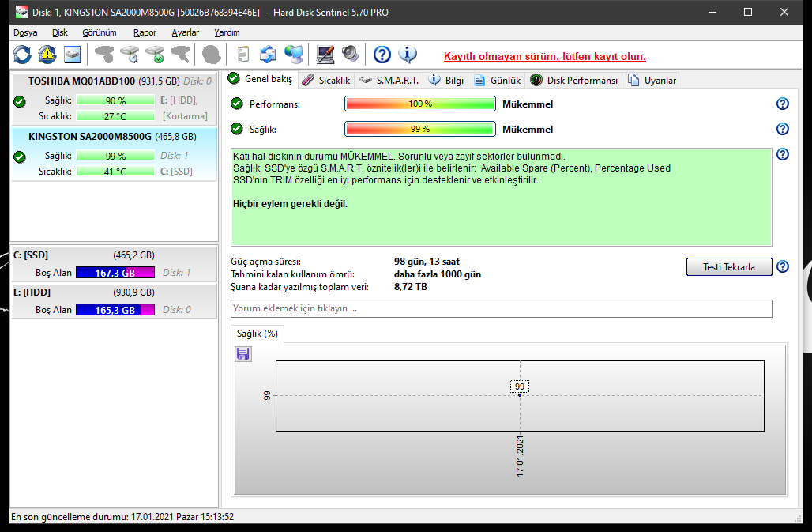
Task: Click the Yorum eklemek için tıklayın comment field
Action: coord(502,308)
